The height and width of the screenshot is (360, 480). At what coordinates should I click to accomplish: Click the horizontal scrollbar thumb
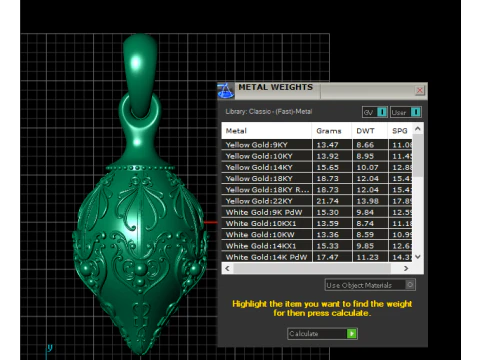[312, 268]
